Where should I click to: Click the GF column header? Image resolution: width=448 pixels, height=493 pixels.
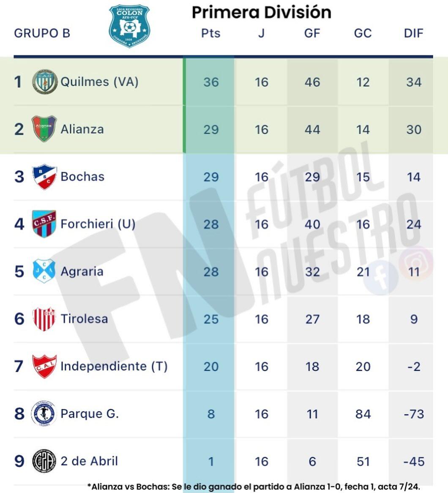(x=312, y=33)
